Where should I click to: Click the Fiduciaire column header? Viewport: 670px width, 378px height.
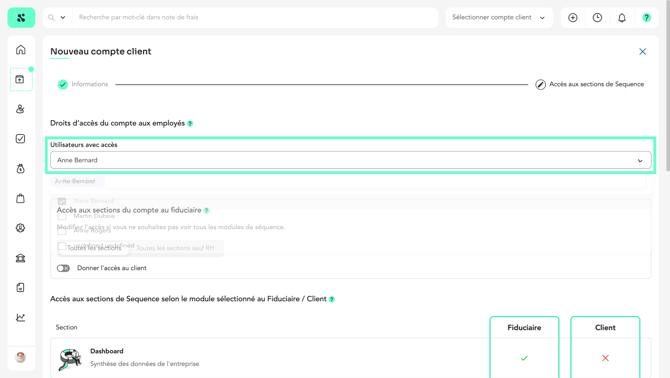(524, 328)
